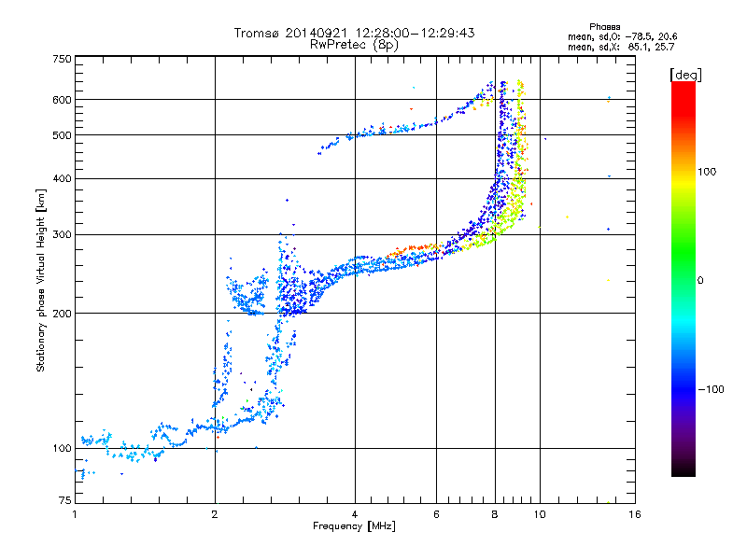
Task: Click the y-axis tick label '500'
Action: pos(62,135)
